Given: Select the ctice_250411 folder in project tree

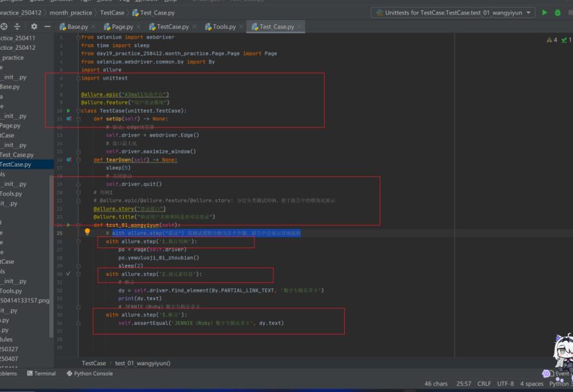Looking at the screenshot, I should (17, 38).
